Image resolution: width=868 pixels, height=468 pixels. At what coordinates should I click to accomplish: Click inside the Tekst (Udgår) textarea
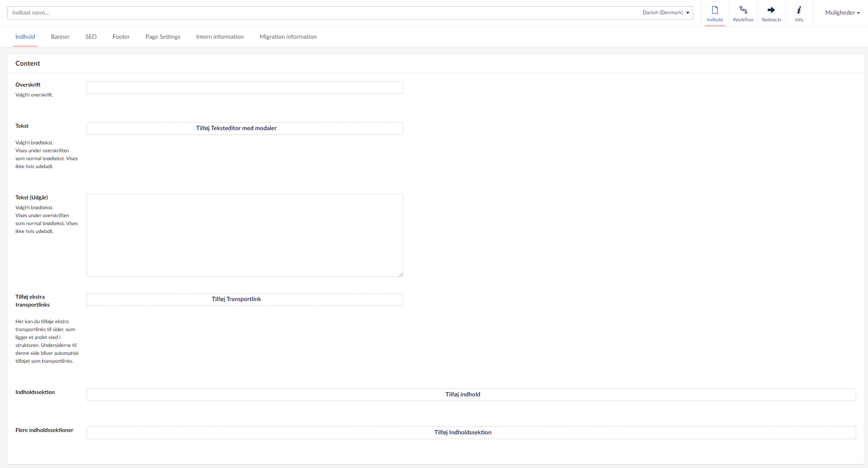[244, 235]
